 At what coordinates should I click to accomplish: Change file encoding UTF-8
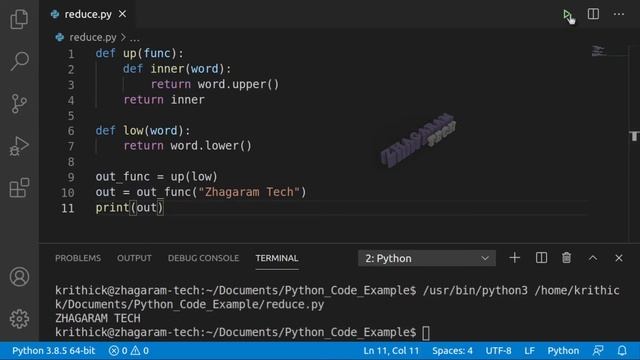click(x=498, y=351)
